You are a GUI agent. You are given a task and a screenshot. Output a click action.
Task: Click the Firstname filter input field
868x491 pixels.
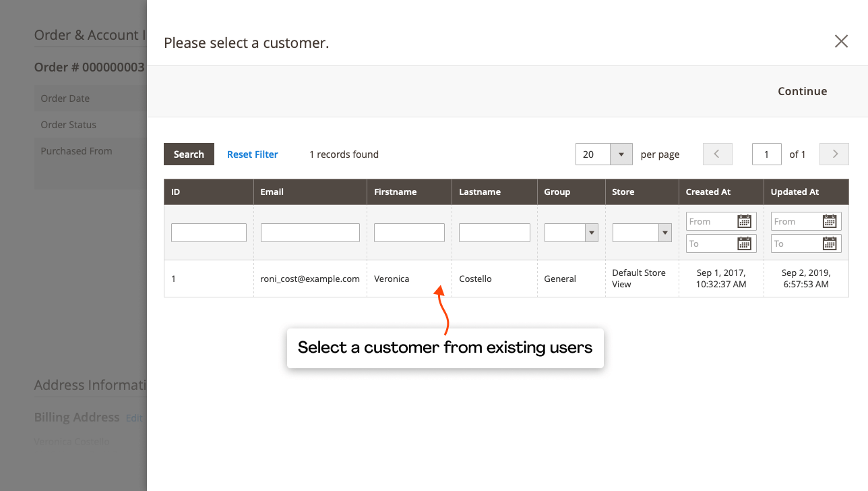point(408,232)
